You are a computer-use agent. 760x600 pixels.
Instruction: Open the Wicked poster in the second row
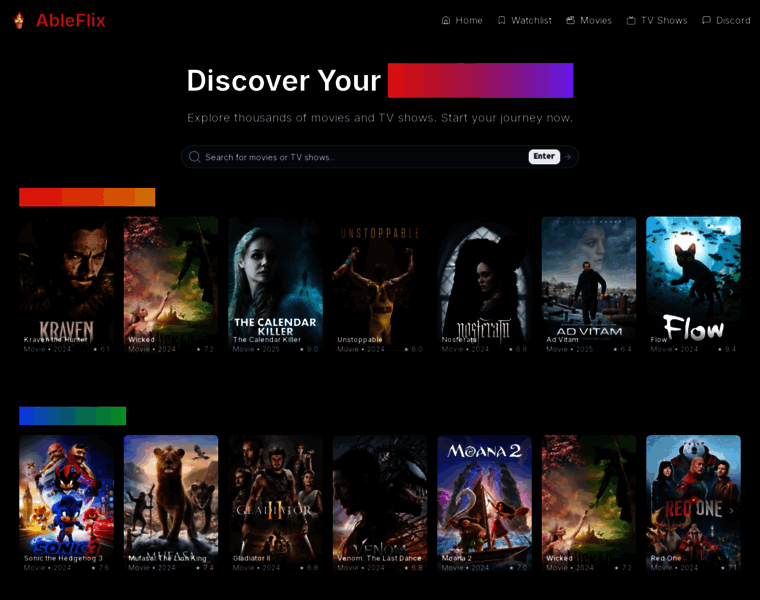point(588,505)
